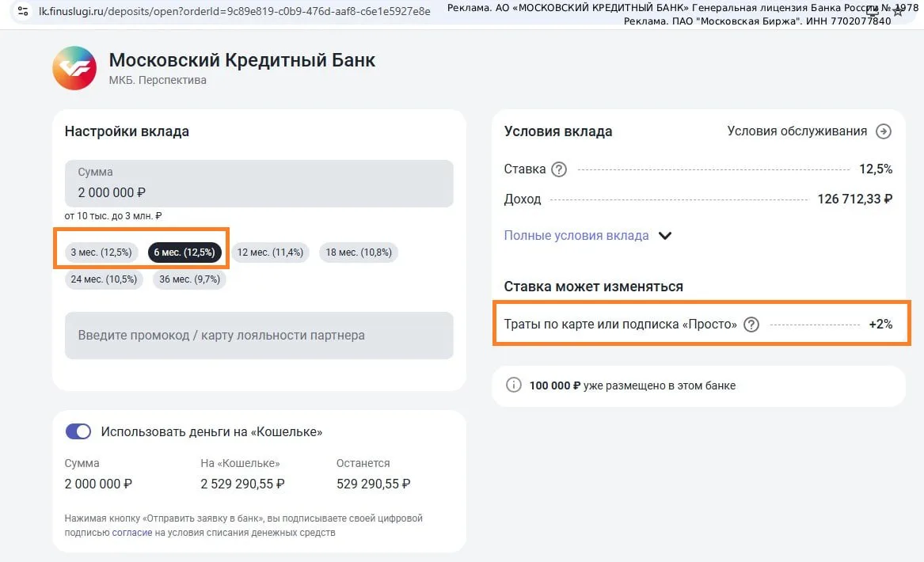This screenshot has height=562, width=924.
Task: Bookmark page with star icon
Action: [898, 11]
